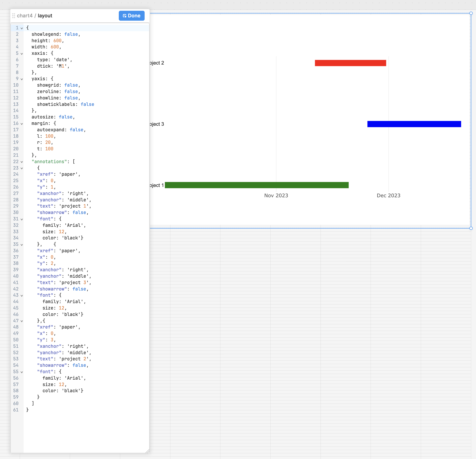476x459 pixels.
Task: Toggle the showticklabels false value
Action: (x=87, y=104)
